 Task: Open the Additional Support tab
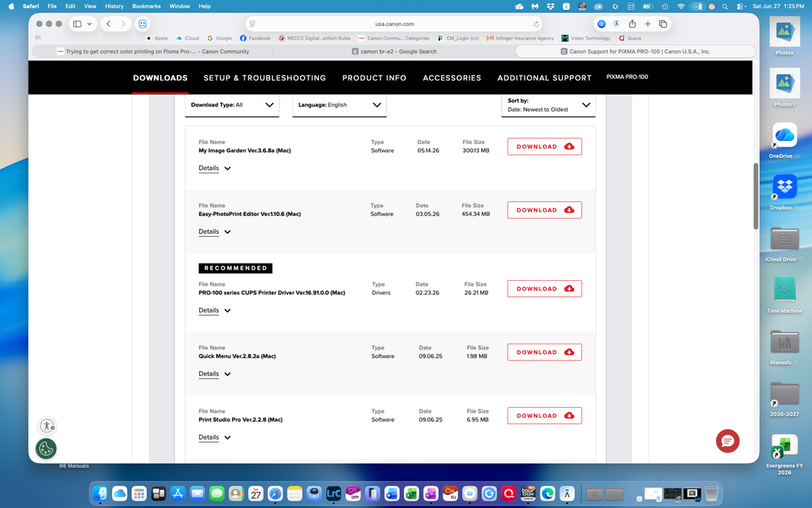pos(544,78)
